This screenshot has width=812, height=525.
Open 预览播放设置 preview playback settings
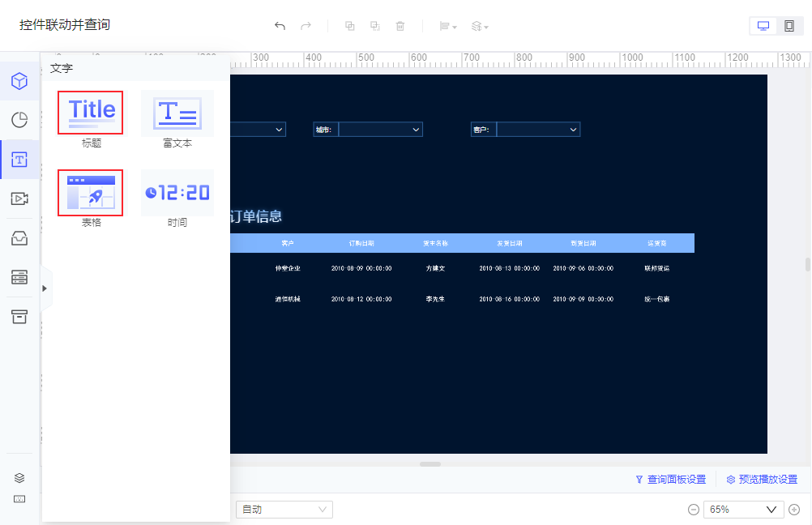[x=762, y=480]
